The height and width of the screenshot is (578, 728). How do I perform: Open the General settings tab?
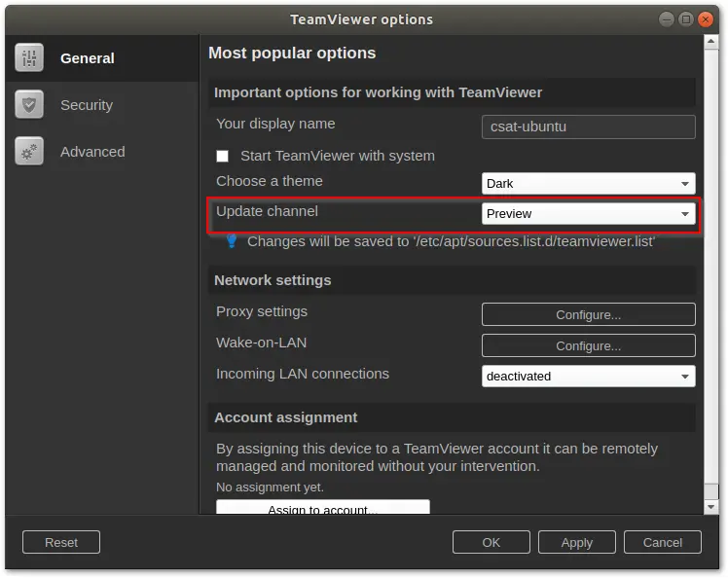click(102, 58)
